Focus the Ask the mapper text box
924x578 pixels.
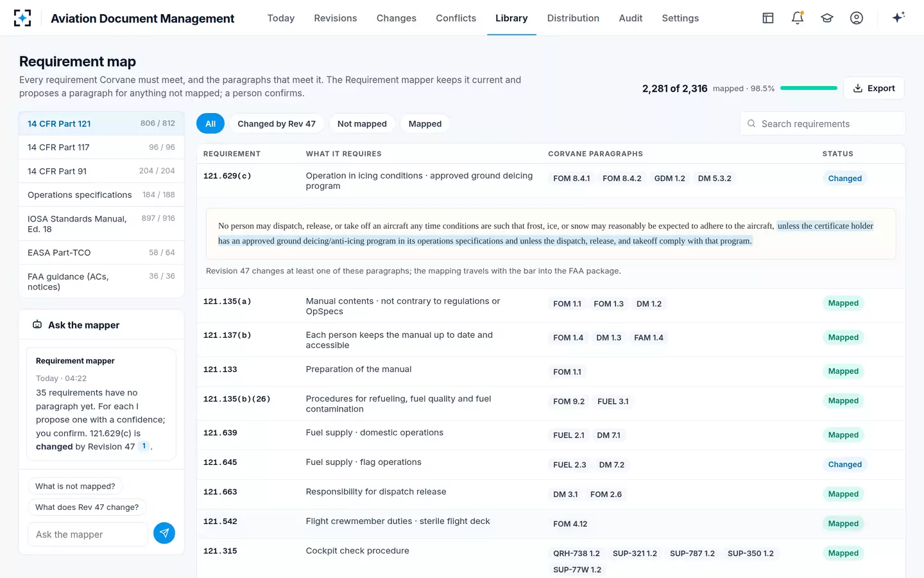coord(88,534)
